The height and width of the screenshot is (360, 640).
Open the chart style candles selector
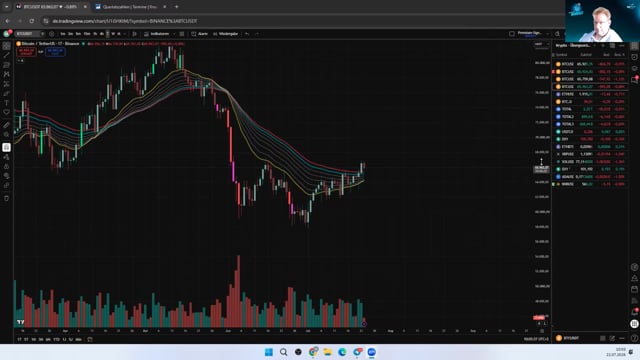pos(135,34)
